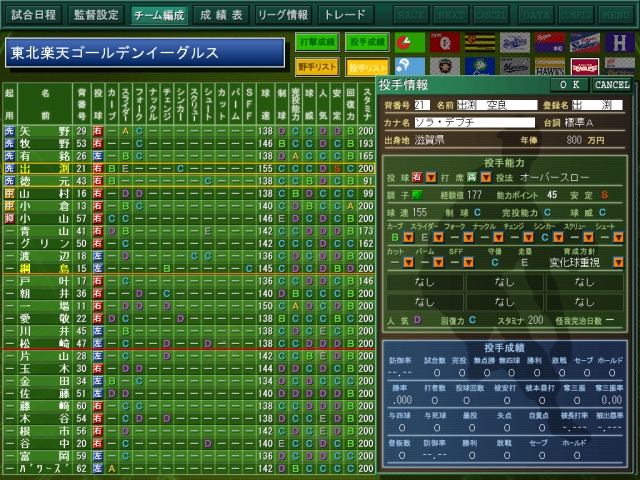Click the 打撃成績 batting stats button

(x=317, y=42)
